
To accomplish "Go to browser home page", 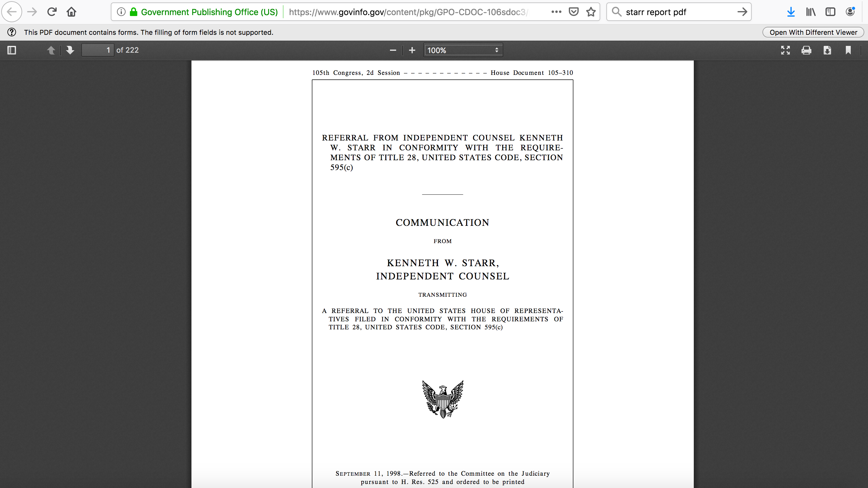I will 71,12.
